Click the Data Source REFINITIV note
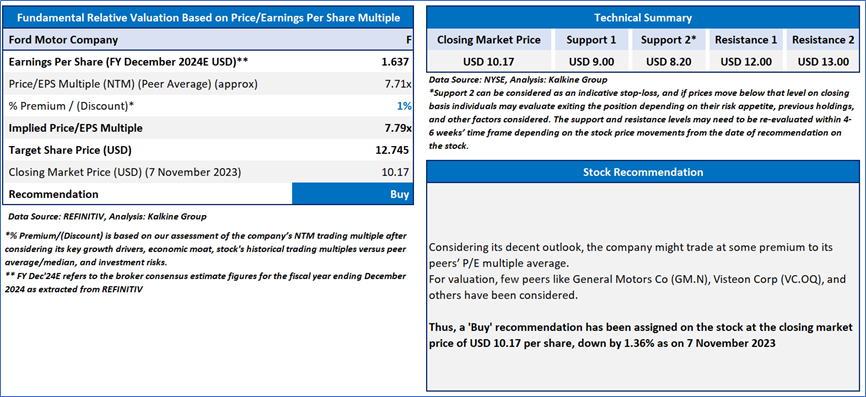Image resolution: width=866 pixels, height=397 pixels. 108,216
